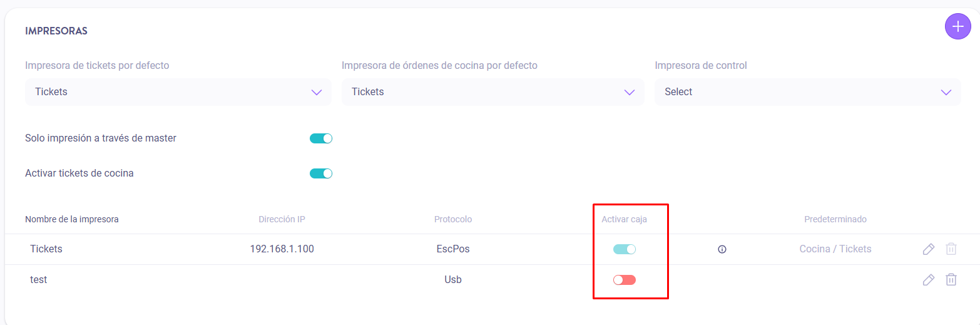
Task: Select the 'Tickets' printer name in table
Action: click(x=46, y=249)
